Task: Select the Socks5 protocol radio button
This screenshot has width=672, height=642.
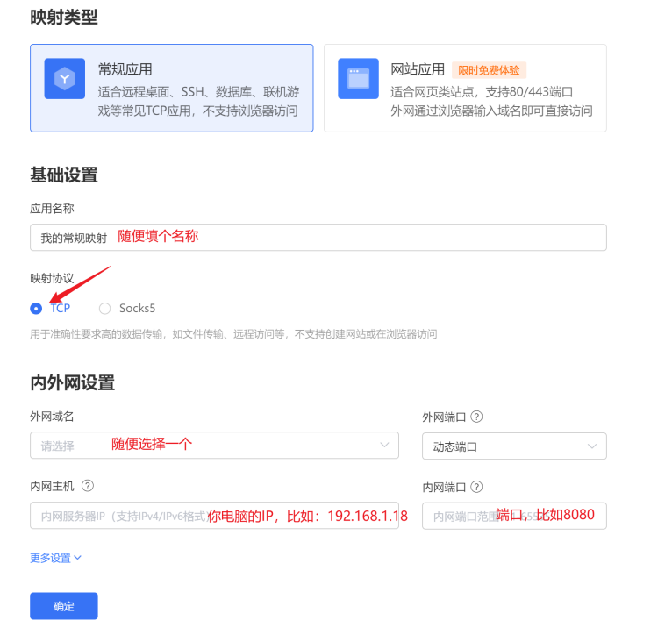Action: click(104, 308)
